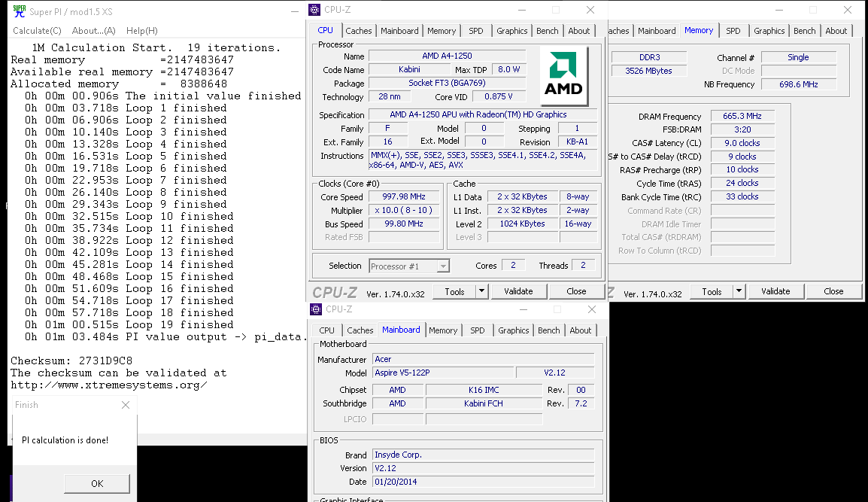Click the Multiplier value x 10.0 ( 8 - 10 )
The height and width of the screenshot is (502, 868).
404,211
